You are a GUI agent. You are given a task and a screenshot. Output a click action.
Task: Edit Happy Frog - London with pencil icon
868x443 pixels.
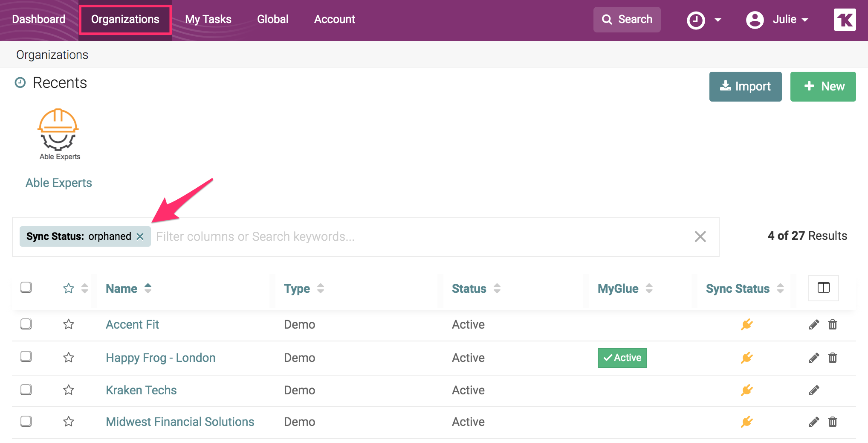click(x=814, y=358)
